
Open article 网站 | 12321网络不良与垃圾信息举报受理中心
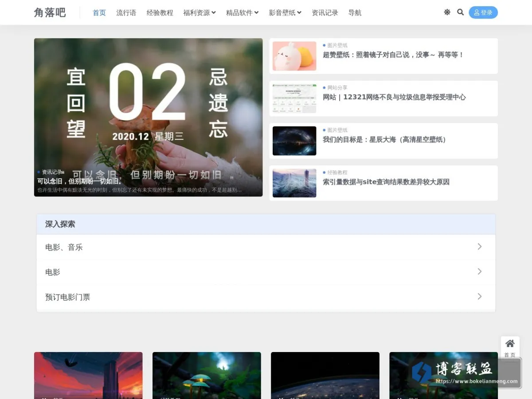click(394, 97)
